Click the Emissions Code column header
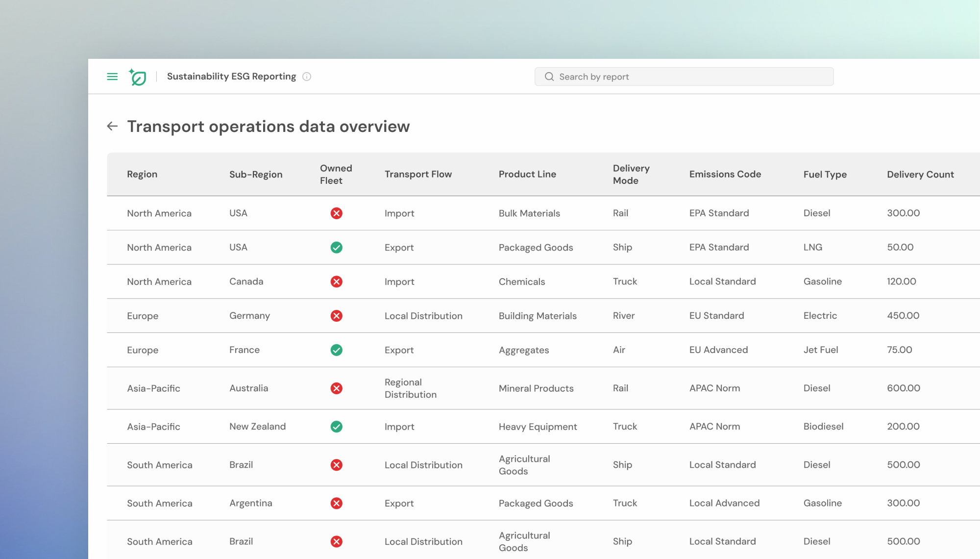Image resolution: width=980 pixels, height=559 pixels. coord(725,174)
